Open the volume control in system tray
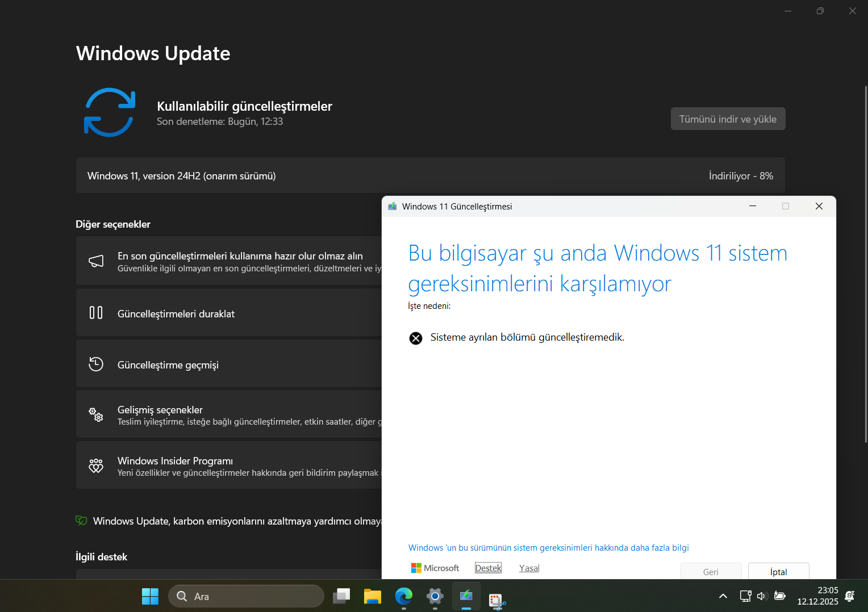868x612 pixels. click(762, 596)
